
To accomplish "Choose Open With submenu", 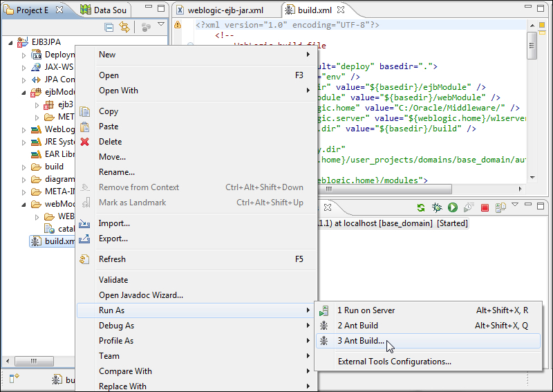I will pos(196,91).
